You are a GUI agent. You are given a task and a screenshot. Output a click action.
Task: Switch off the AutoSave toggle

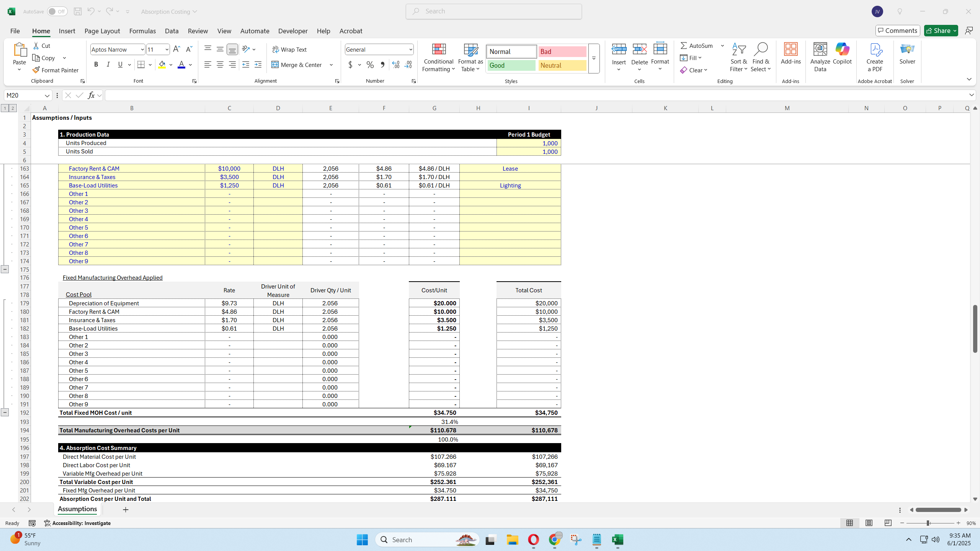coord(57,11)
